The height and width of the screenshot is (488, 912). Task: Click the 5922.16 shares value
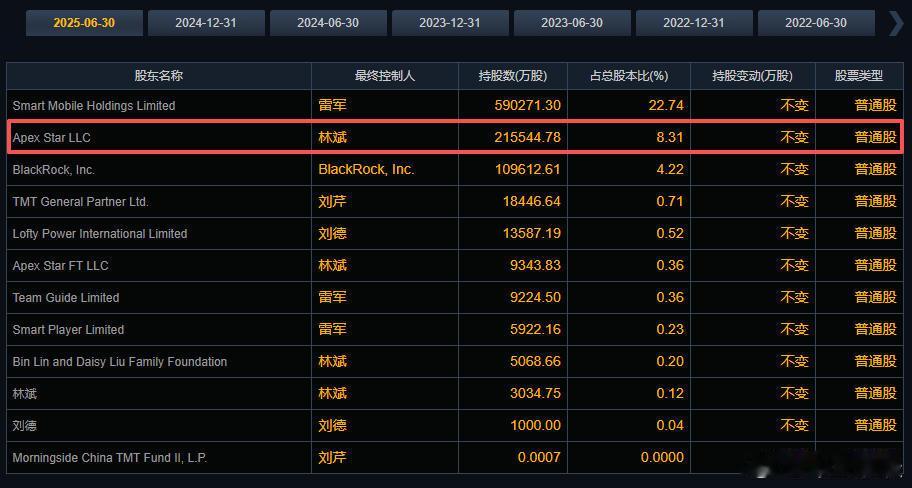pyautogui.click(x=536, y=329)
